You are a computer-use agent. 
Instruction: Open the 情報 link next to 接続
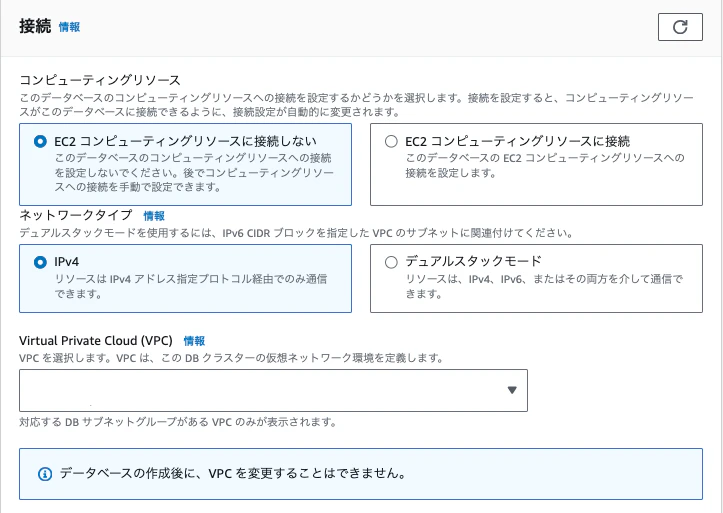[x=70, y=27]
